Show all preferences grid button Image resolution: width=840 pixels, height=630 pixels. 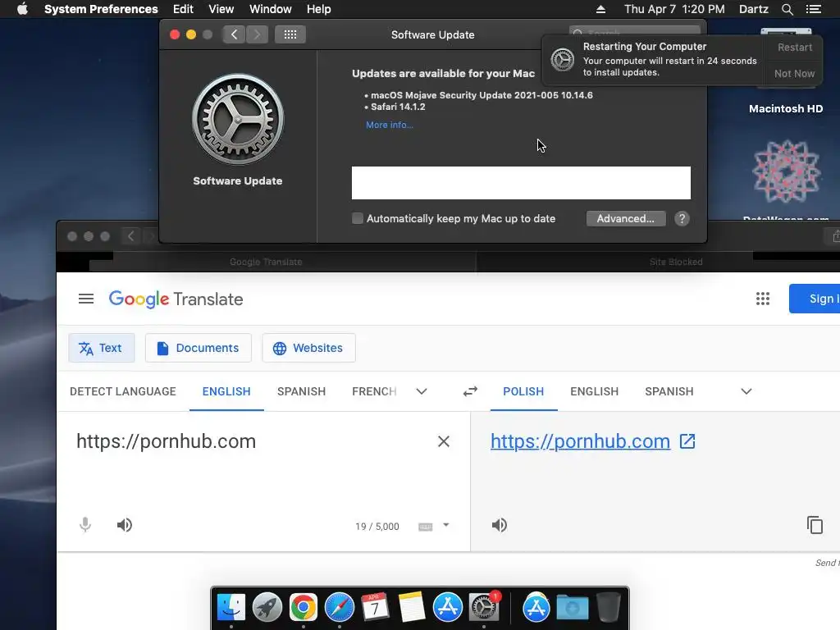(x=290, y=34)
